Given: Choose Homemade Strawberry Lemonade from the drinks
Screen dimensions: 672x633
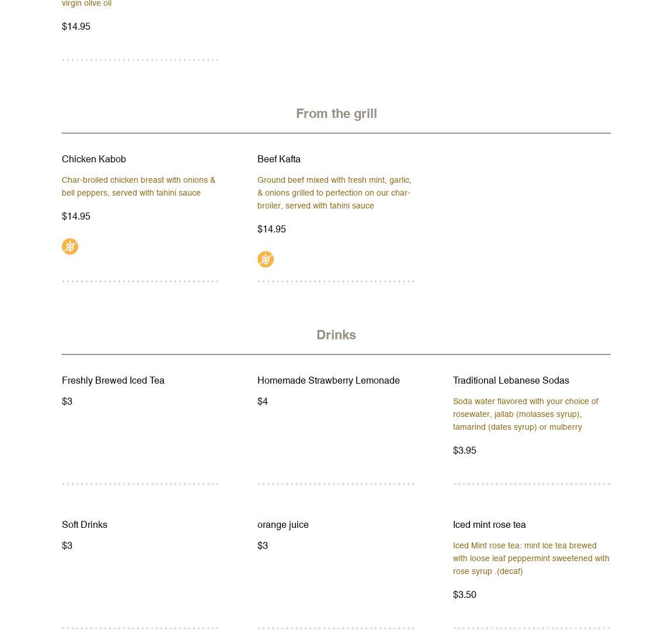Looking at the screenshot, I should [x=329, y=380].
